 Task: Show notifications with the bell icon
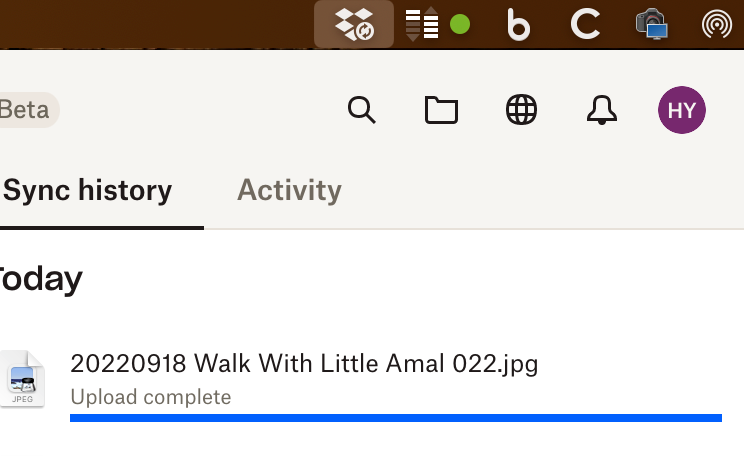click(x=601, y=110)
